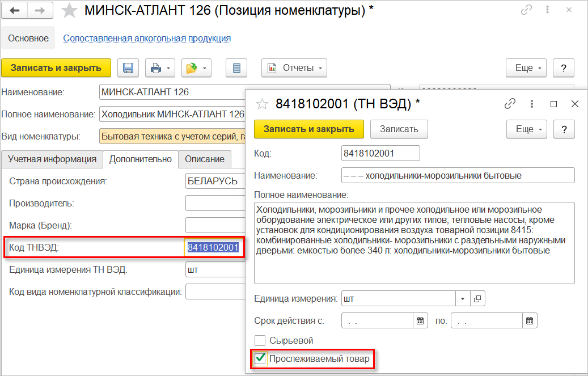Screen dimensions: 588x376
Task: Click the Записать button
Action: (399, 129)
